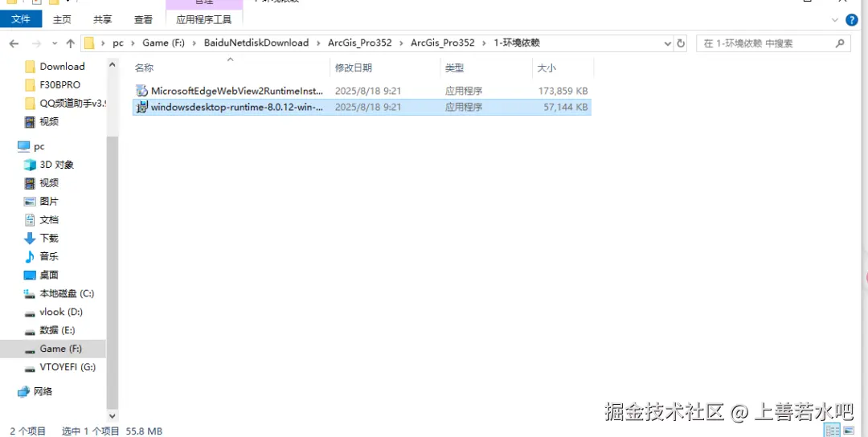Go back with the left arrow

tap(14, 43)
